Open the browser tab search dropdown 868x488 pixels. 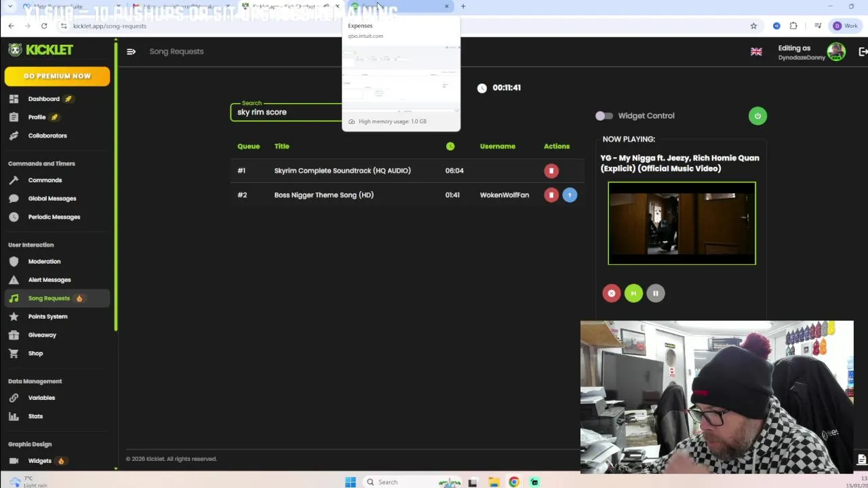point(9,7)
